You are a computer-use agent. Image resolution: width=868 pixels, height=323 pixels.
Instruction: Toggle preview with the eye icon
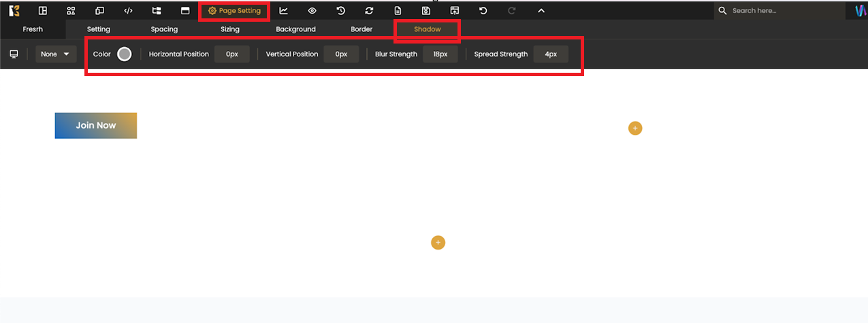[x=312, y=11]
